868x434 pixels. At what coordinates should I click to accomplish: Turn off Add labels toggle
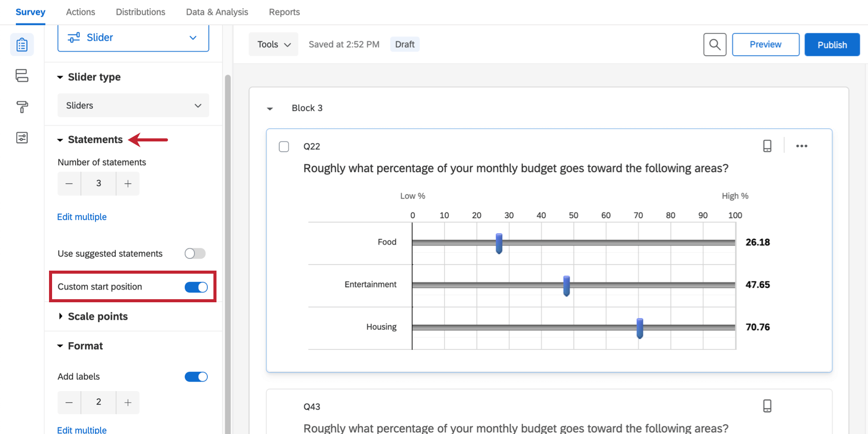pos(196,377)
